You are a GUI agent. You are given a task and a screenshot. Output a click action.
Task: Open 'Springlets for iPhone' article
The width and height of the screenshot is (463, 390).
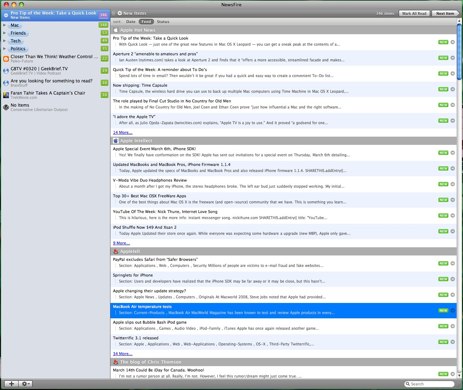[283, 278]
